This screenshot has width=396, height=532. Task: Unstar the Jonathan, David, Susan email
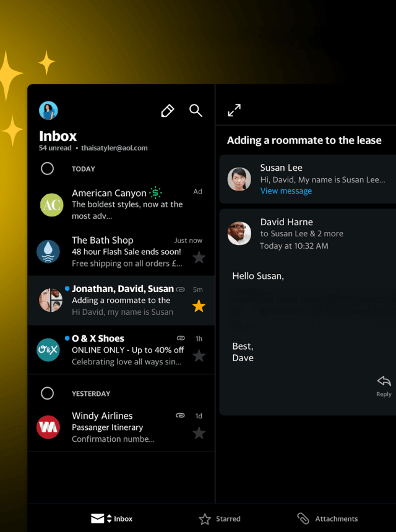pyautogui.click(x=199, y=306)
